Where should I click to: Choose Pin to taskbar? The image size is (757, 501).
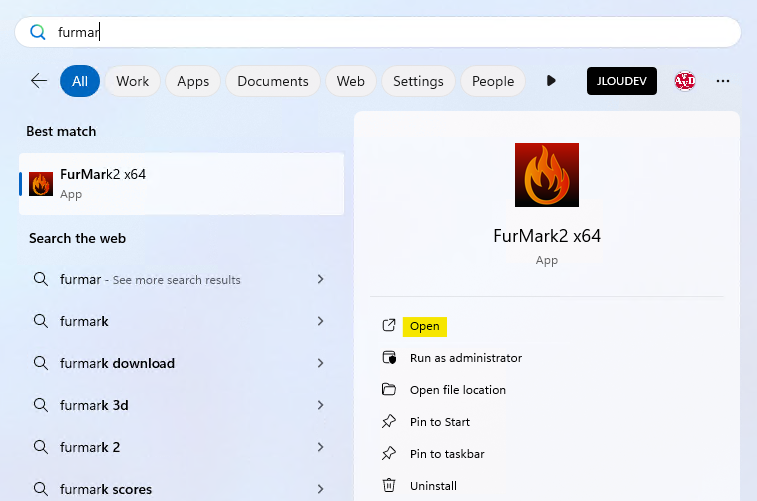click(x=447, y=454)
